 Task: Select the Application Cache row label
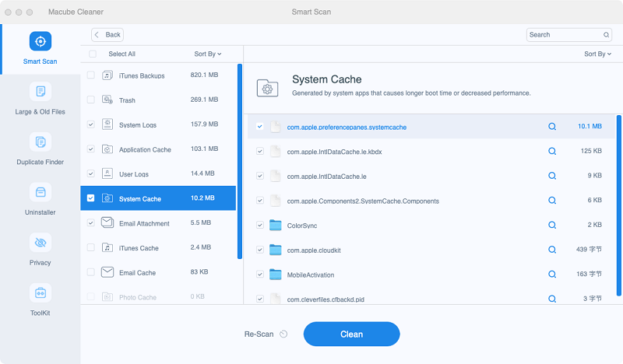(145, 149)
